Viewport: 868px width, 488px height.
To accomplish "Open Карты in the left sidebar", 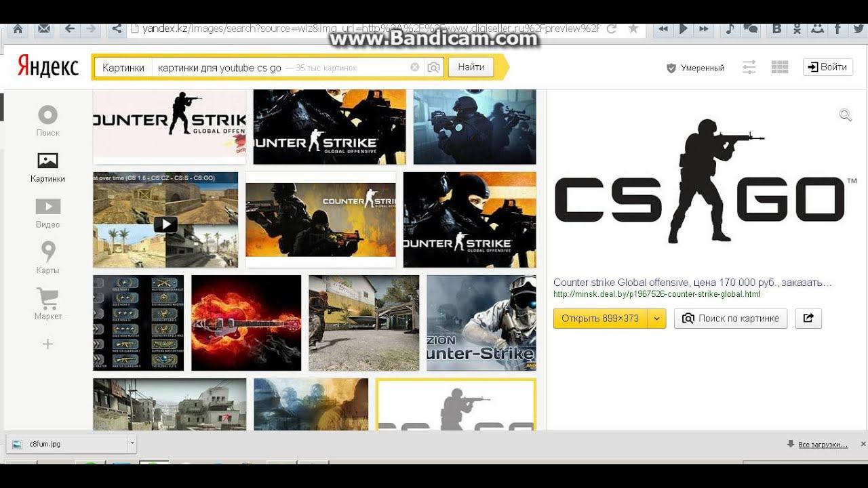I will coord(47,258).
